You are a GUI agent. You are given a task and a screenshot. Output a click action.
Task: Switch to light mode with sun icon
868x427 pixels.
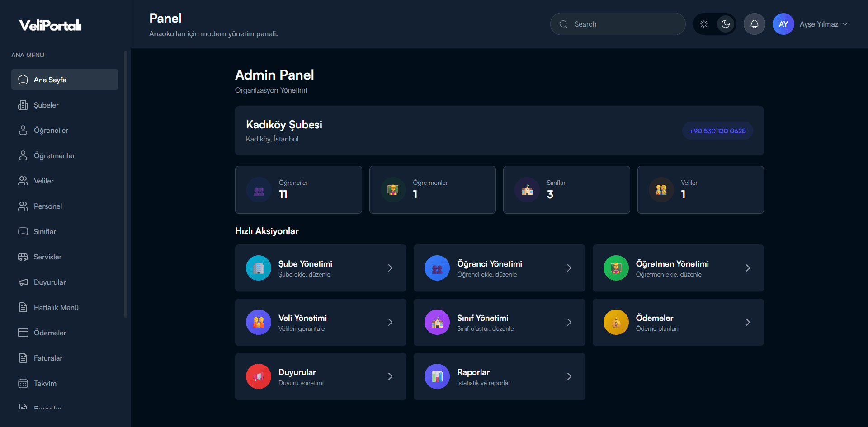(x=704, y=24)
